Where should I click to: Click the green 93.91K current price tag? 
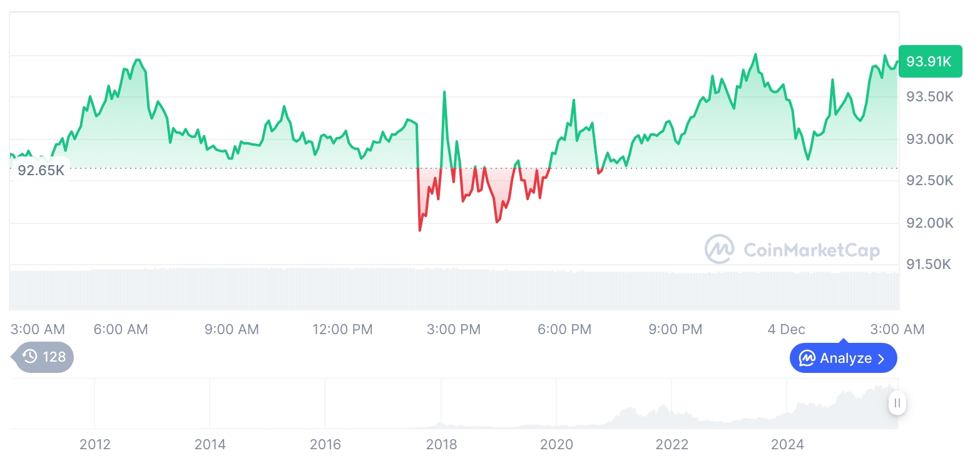pyautogui.click(x=929, y=61)
